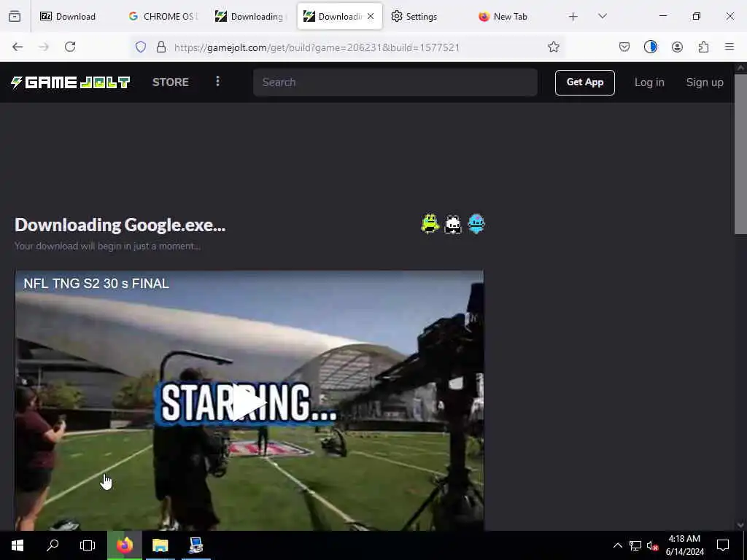
Task: Open Windows taskbar search
Action: (x=53, y=545)
